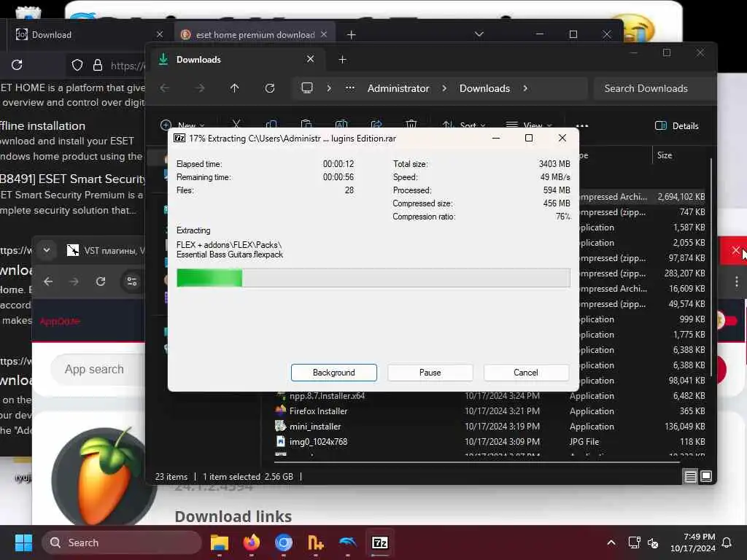
Task: Click the taskbar Search box
Action: 122,542
